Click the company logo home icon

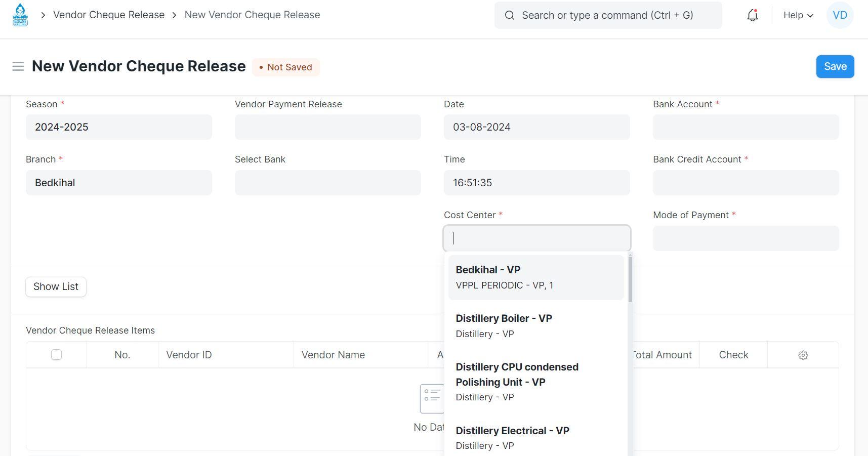pyautogui.click(x=20, y=15)
